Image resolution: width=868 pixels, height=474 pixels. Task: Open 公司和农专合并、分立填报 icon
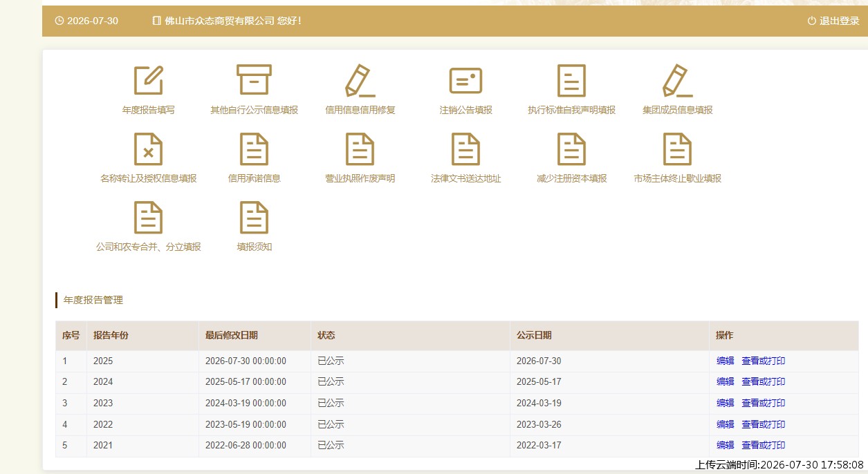(x=148, y=217)
